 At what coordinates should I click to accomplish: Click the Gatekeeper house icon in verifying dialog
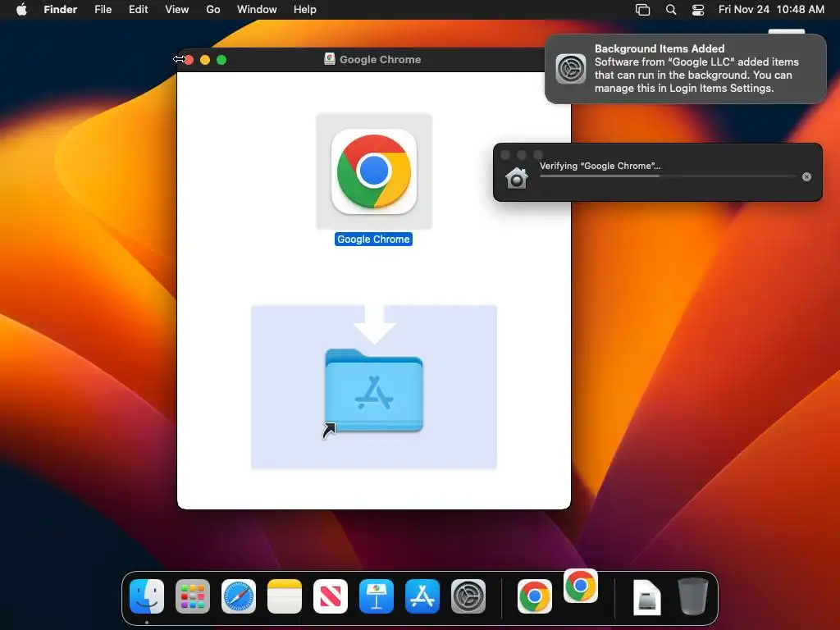click(x=517, y=178)
